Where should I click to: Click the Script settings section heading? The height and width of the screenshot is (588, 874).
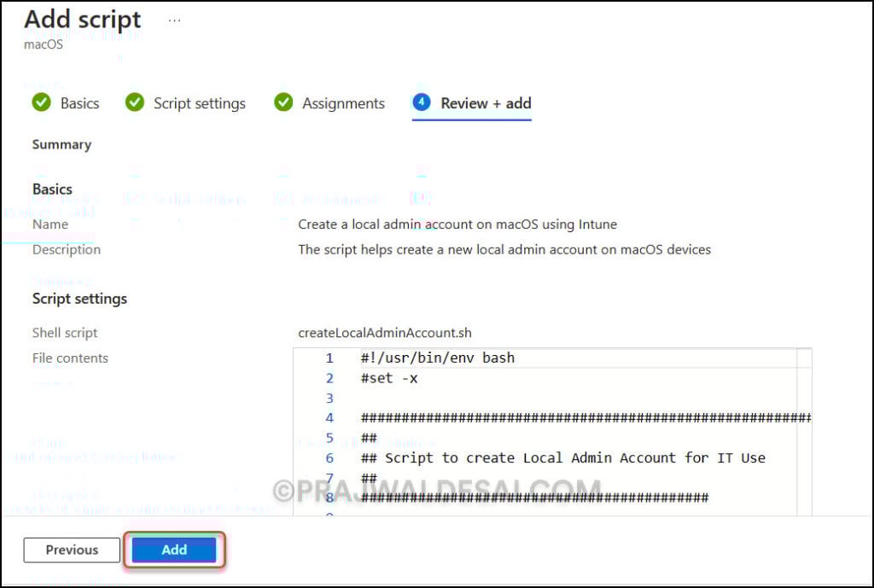(x=79, y=299)
